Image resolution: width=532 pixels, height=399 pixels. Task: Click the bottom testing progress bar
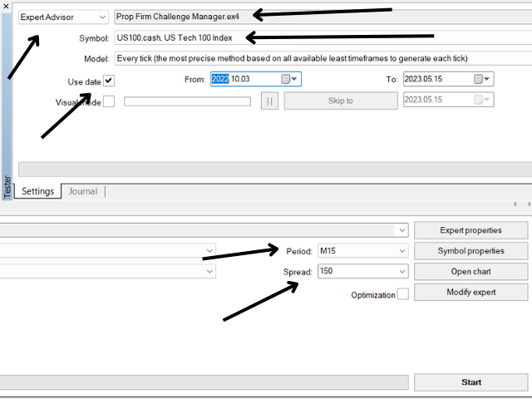204,382
